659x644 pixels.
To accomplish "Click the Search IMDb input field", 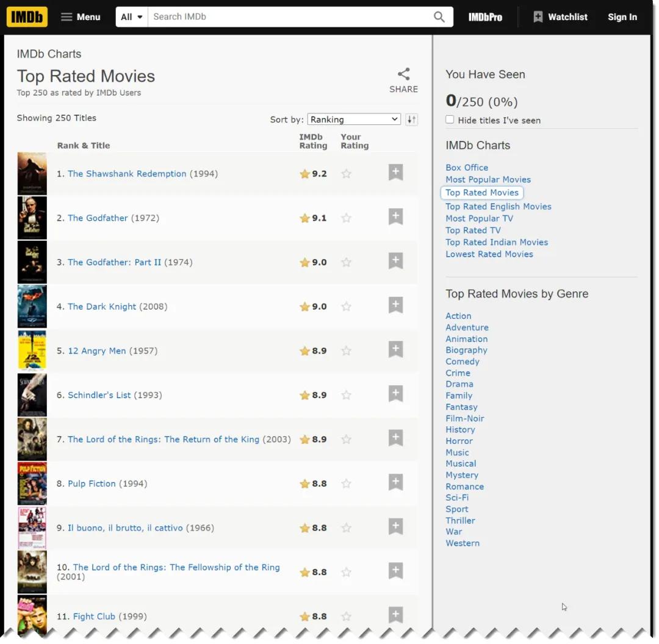I will click(x=289, y=17).
